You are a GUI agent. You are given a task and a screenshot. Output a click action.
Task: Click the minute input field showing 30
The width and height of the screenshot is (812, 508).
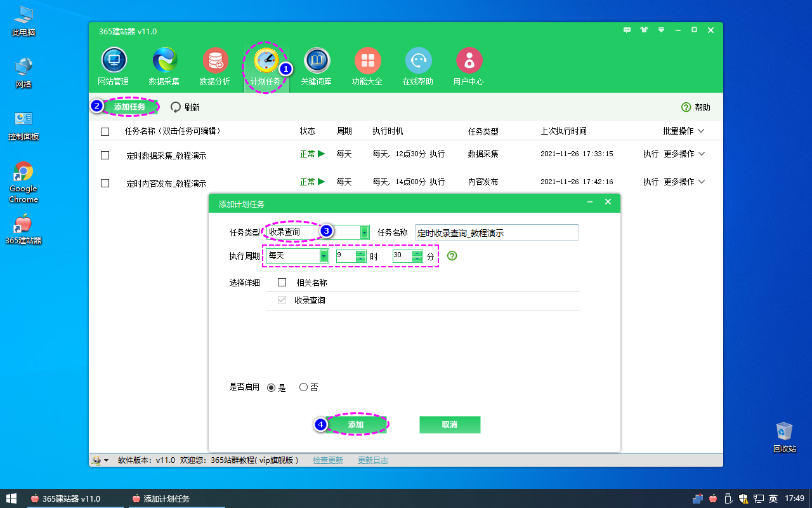pyautogui.click(x=402, y=256)
